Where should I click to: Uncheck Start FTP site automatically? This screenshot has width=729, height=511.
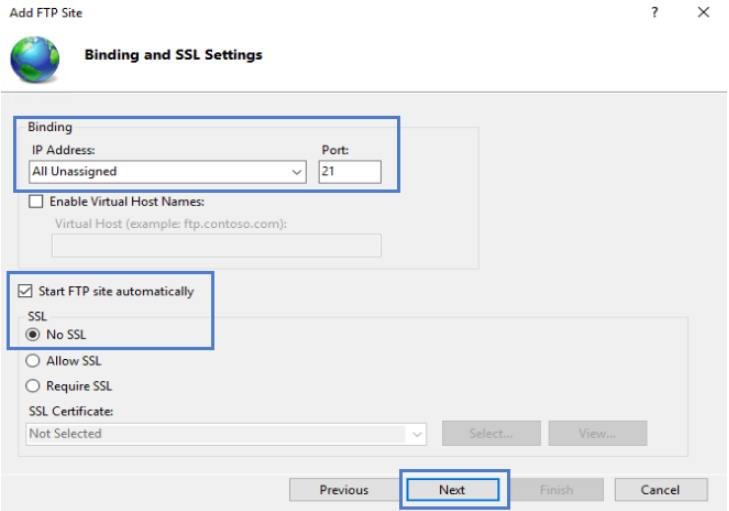25,291
